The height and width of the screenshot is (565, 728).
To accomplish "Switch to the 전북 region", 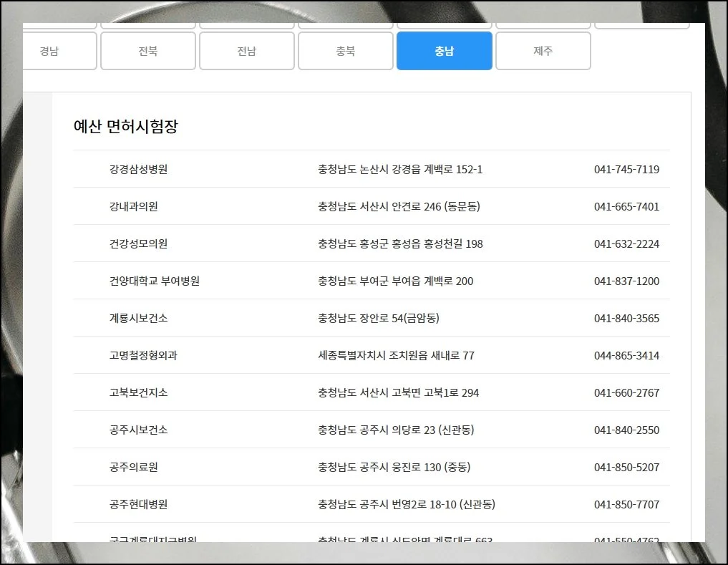I will click(x=148, y=50).
